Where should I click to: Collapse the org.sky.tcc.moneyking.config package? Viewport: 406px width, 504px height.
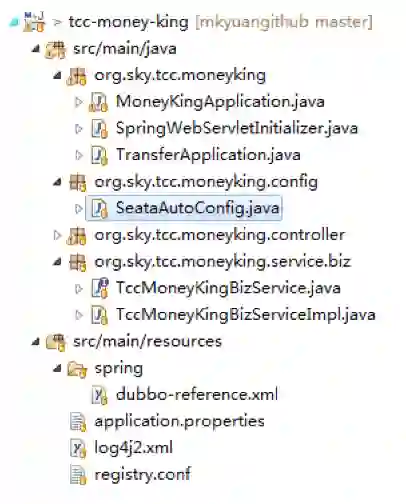57,182
